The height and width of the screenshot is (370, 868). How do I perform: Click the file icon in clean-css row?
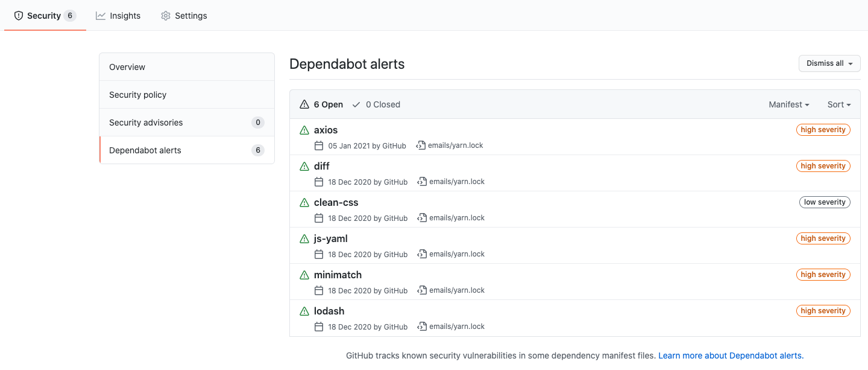point(422,218)
